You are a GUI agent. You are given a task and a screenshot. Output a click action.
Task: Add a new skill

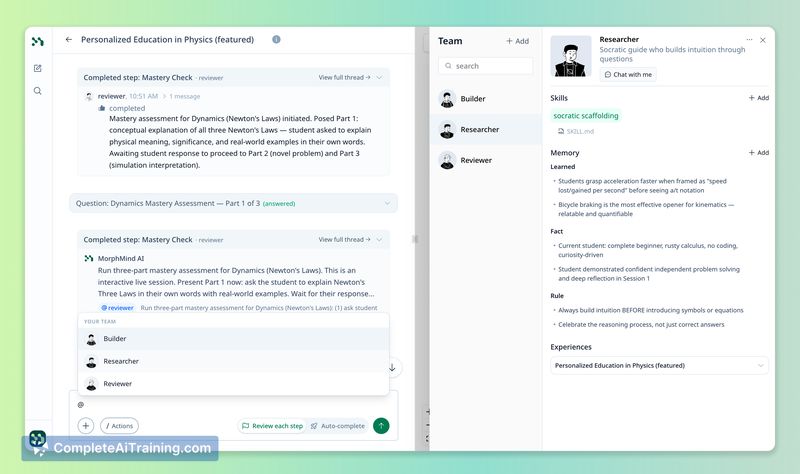pos(759,98)
